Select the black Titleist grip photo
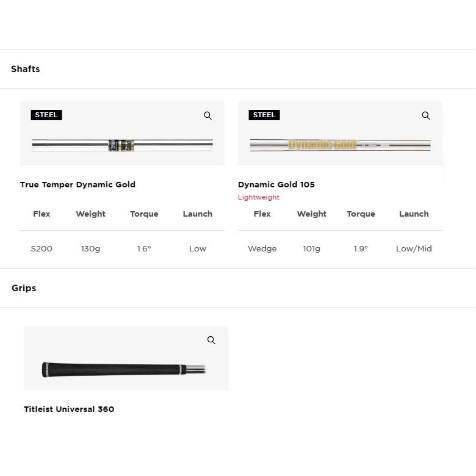 pos(122,369)
